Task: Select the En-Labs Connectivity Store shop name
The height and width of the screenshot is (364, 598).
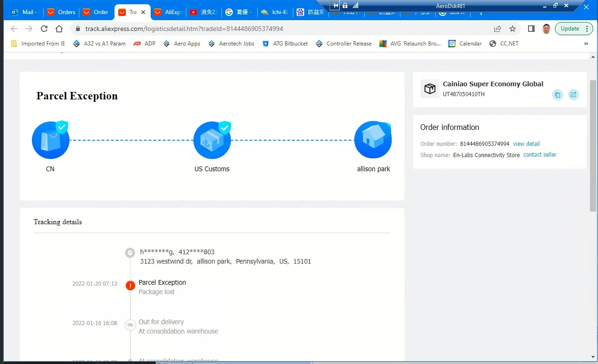Action: 486,155
